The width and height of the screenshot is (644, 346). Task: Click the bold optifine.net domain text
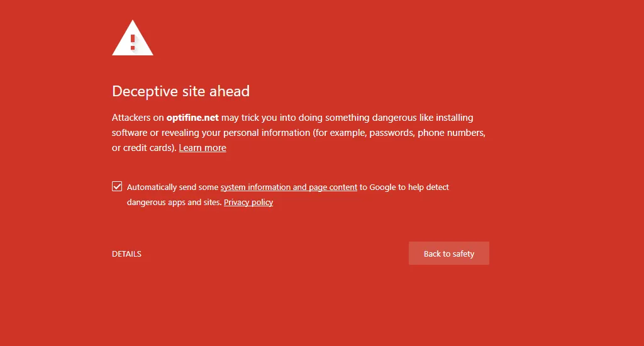click(192, 118)
